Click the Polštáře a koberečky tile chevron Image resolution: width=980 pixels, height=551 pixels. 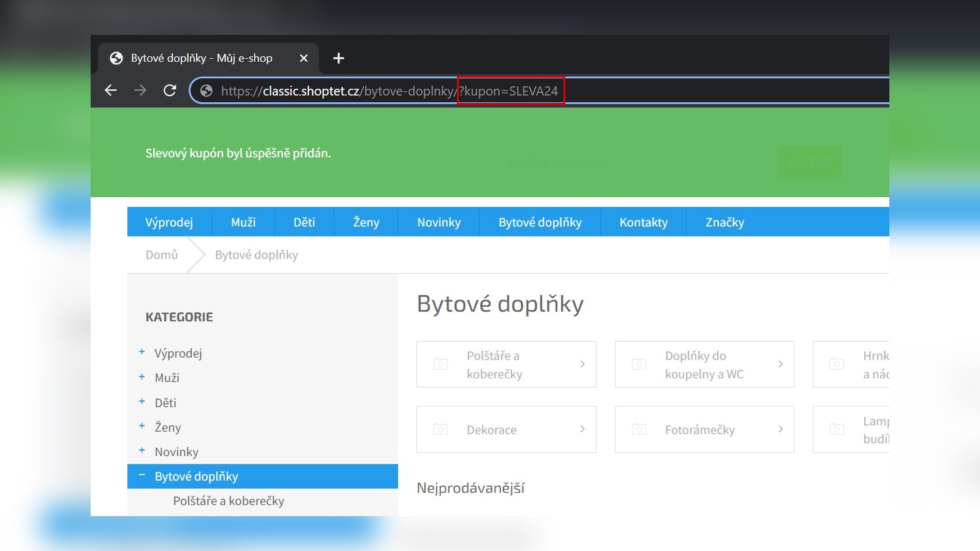(x=582, y=364)
